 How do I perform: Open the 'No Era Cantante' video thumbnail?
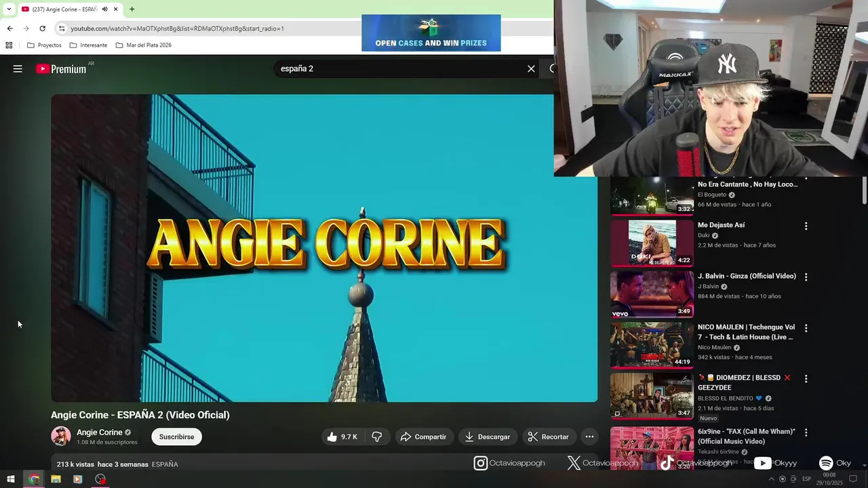click(652, 196)
